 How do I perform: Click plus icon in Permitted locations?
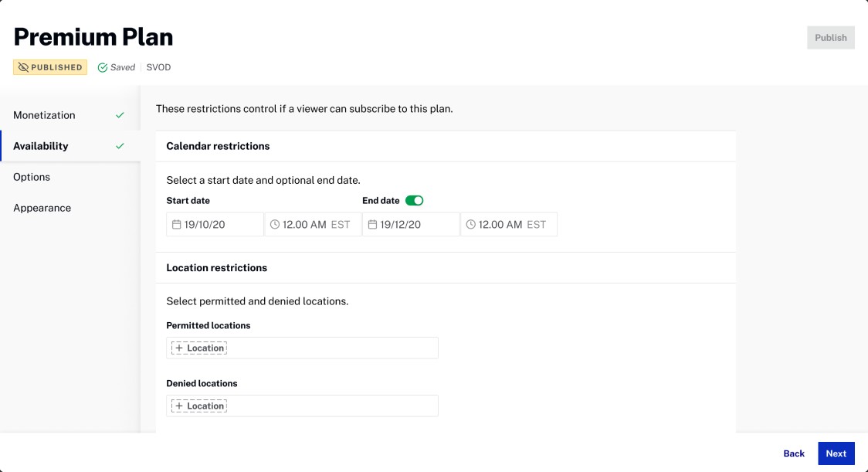coord(179,348)
